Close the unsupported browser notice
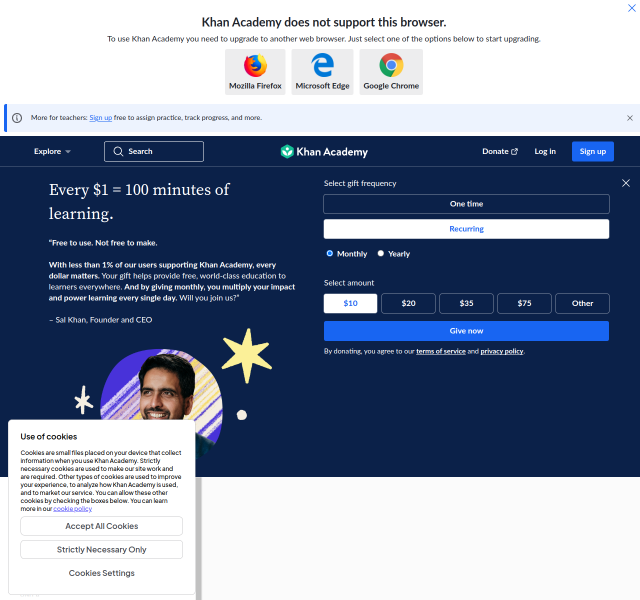The height and width of the screenshot is (600, 640). point(631,8)
